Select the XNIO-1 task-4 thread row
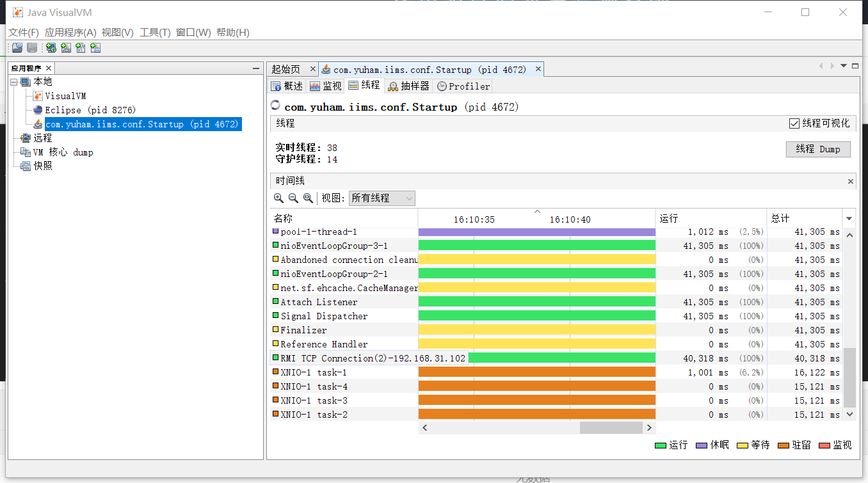Screen dimensions: 868x483 coord(556,386)
